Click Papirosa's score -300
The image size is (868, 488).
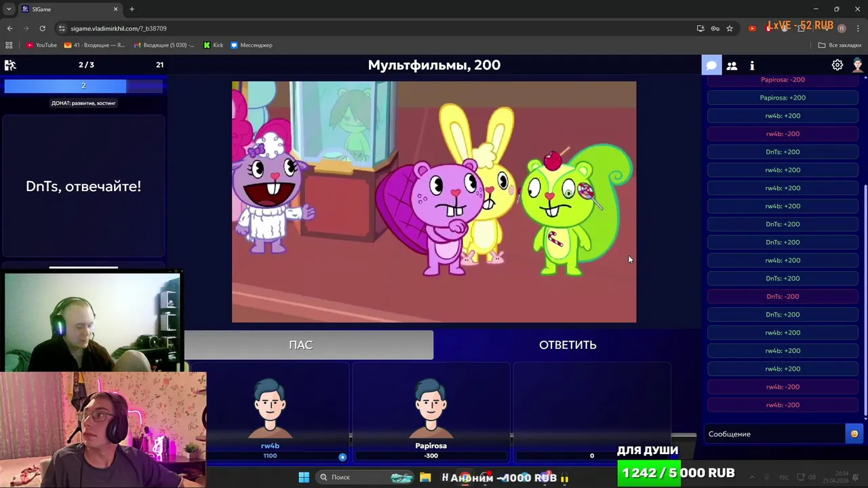click(x=431, y=455)
